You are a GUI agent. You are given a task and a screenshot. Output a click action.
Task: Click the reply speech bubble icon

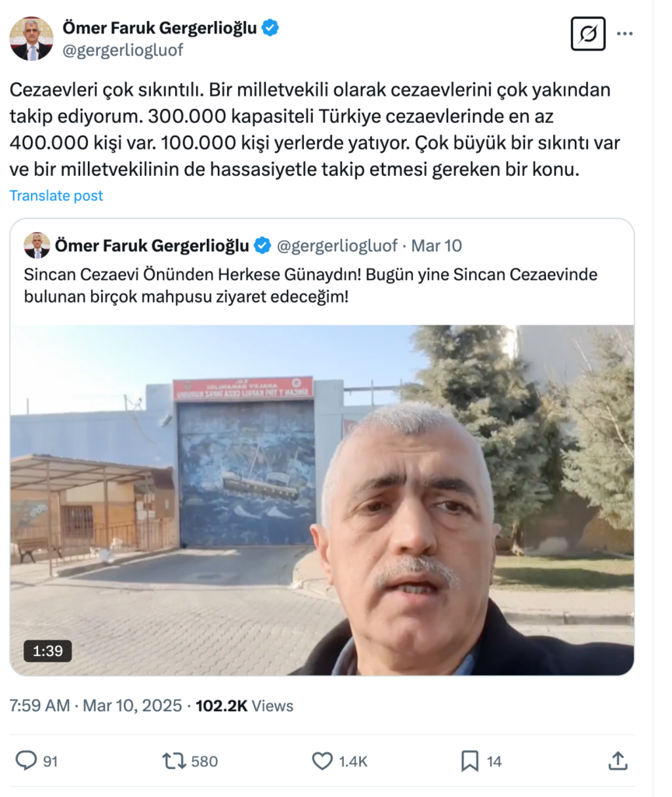tap(26, 761)
